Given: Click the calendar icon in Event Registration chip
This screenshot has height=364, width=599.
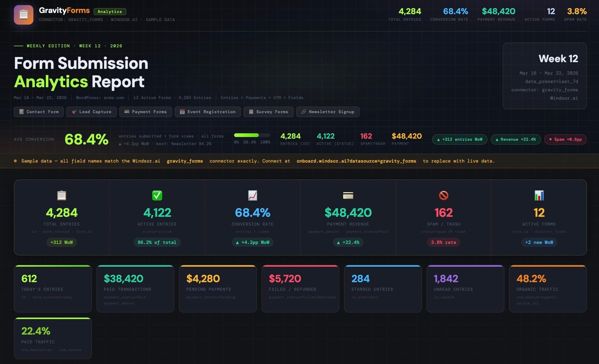Looking at the screenshot, I should click(182, 112).
